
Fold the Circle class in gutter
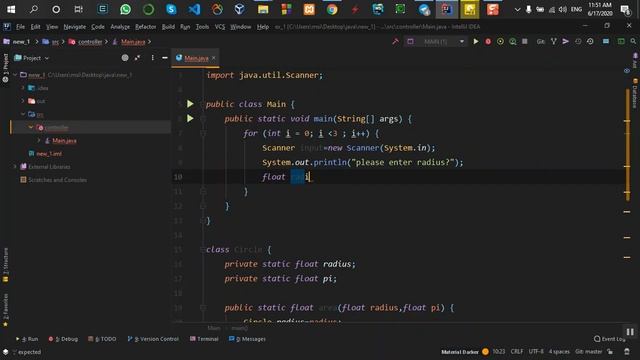[203, 249]
